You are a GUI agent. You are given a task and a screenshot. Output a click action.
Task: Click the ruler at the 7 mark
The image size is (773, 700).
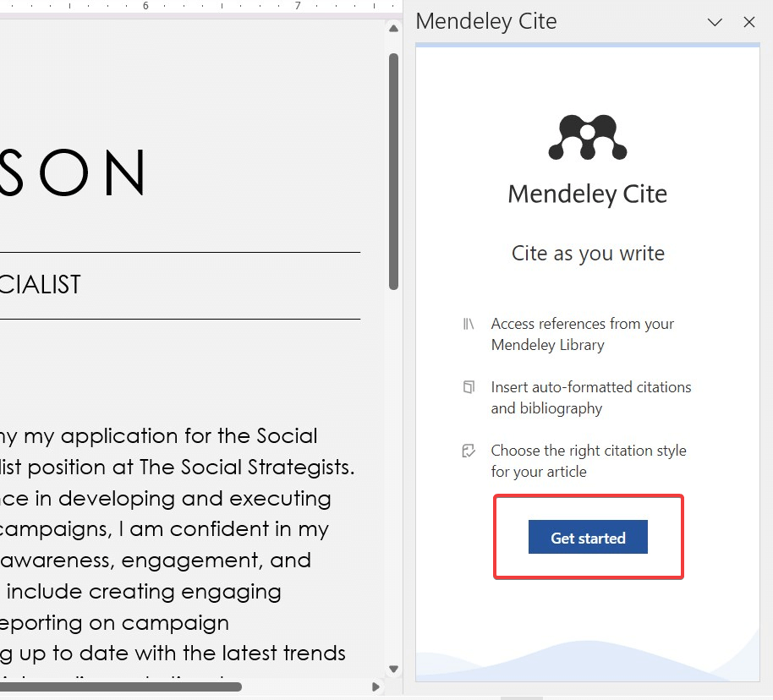click(297, 6)
